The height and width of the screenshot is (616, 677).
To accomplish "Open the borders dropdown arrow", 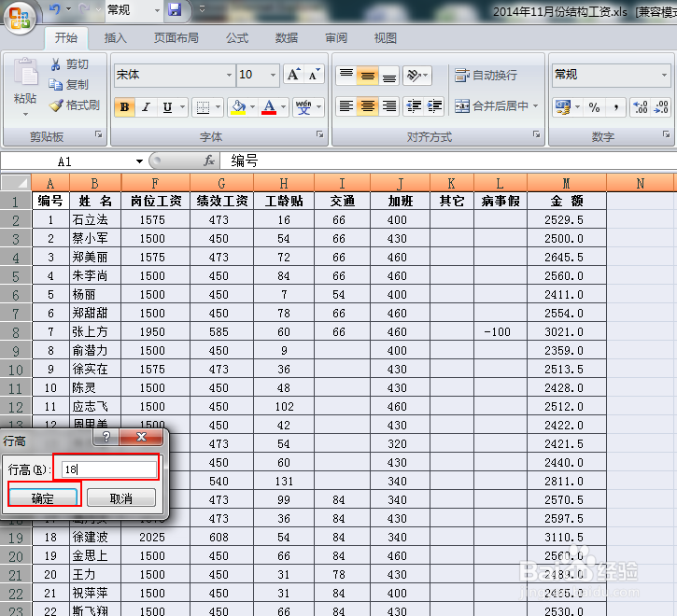I will point(218,107).
